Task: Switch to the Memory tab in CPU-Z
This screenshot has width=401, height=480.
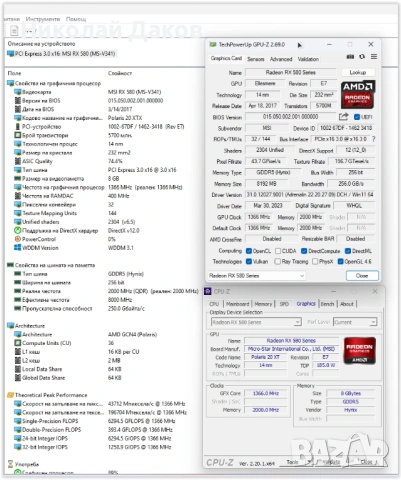Action: tap(263, 304)
